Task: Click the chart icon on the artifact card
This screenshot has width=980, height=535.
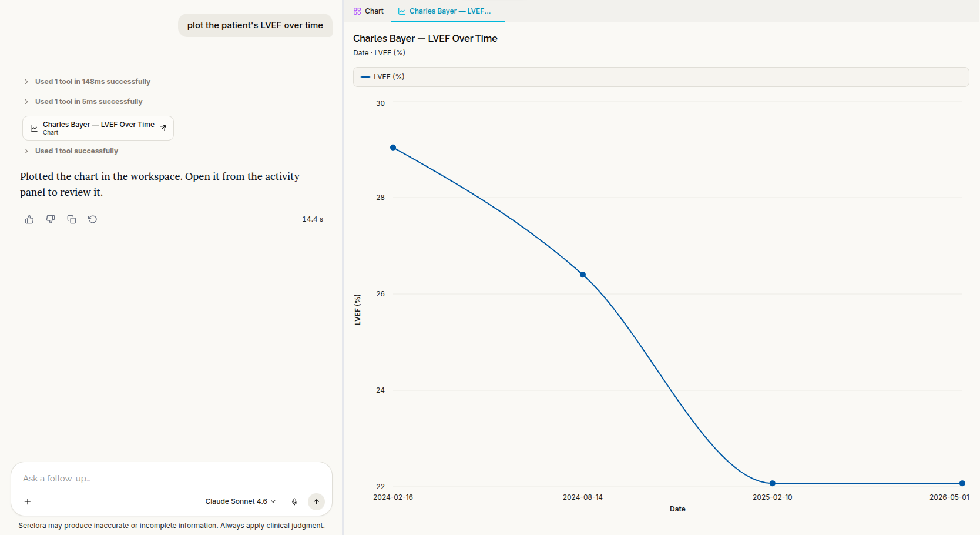Action: coord(34,128)
